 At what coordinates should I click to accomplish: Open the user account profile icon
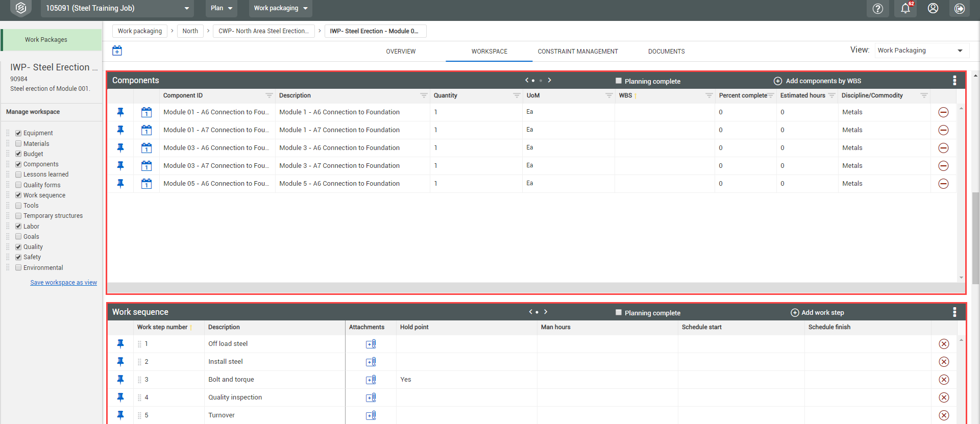(x=933, y=9)
